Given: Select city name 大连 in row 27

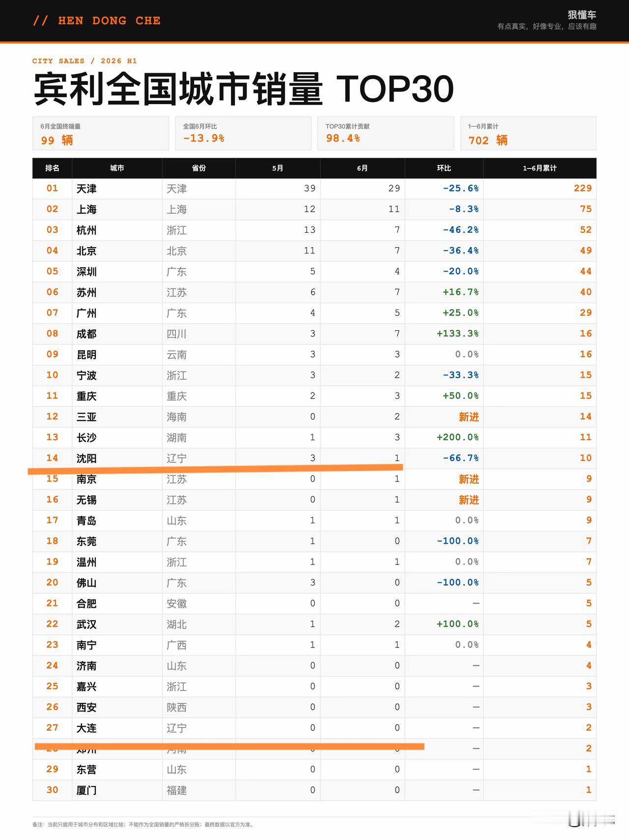Looking at the screenshot, I should click(86, 728).
